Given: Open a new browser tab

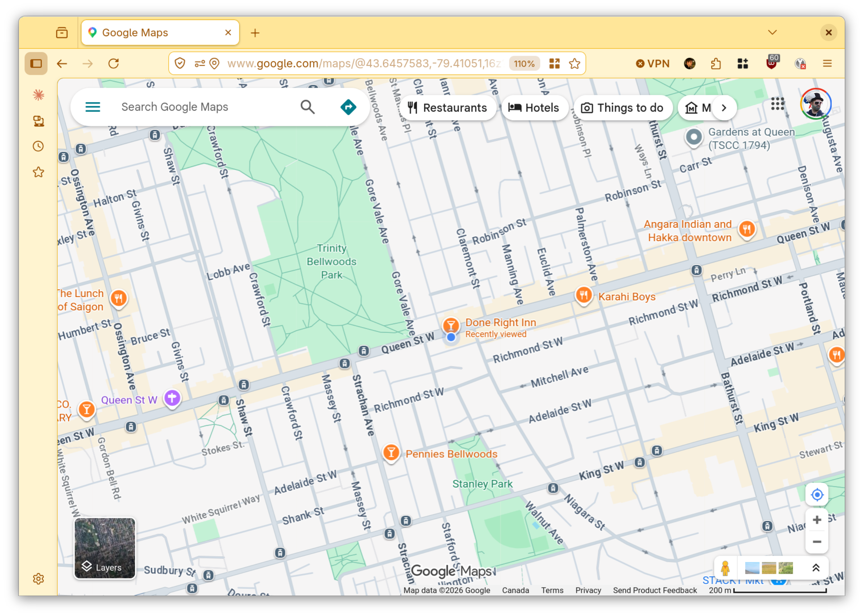Looking at the screenshot, I should pyautogui.click(x=255, y=33).
